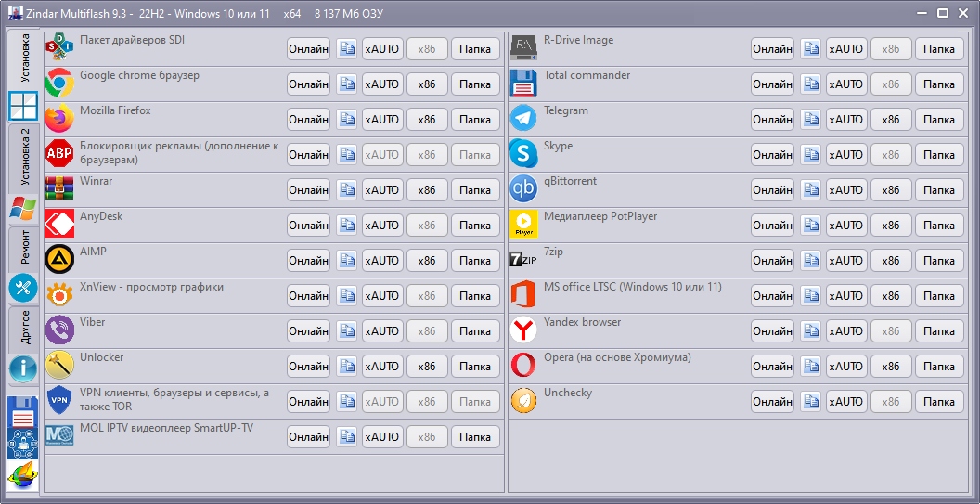Click the network padlock sidebar icon
This screenshot has width=980, height=504.
[x=23, y=444]
